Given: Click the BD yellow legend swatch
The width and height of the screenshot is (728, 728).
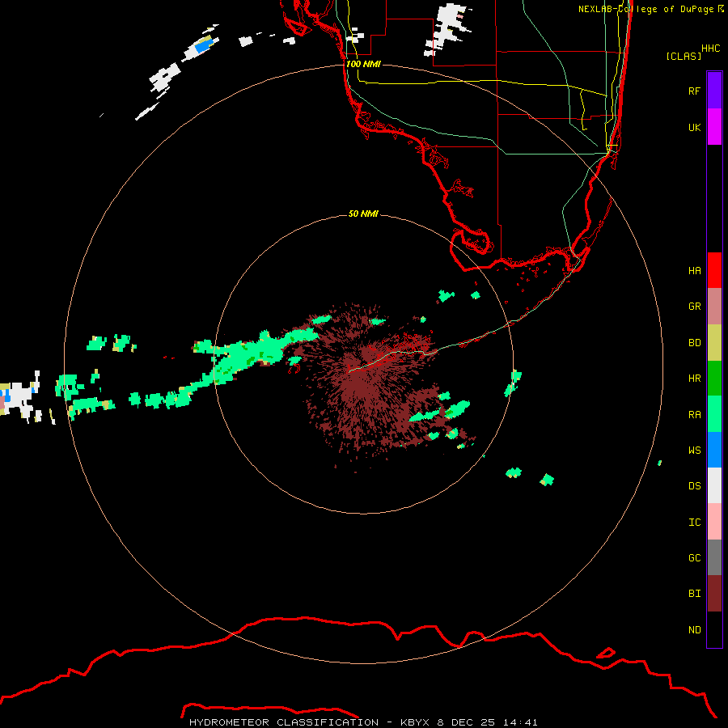Looking at the screenshot, I should pyautogui.click(x=714, y=343).
